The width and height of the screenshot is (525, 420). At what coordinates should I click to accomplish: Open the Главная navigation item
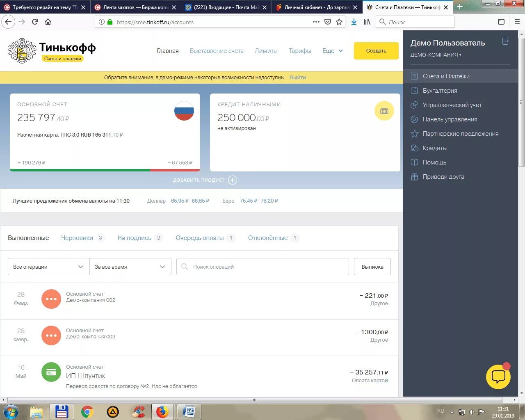coord(168,51)
